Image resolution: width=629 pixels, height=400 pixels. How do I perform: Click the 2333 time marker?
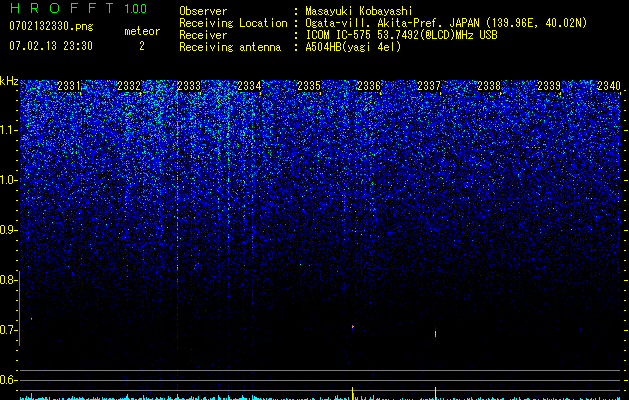tap(189, 86)
